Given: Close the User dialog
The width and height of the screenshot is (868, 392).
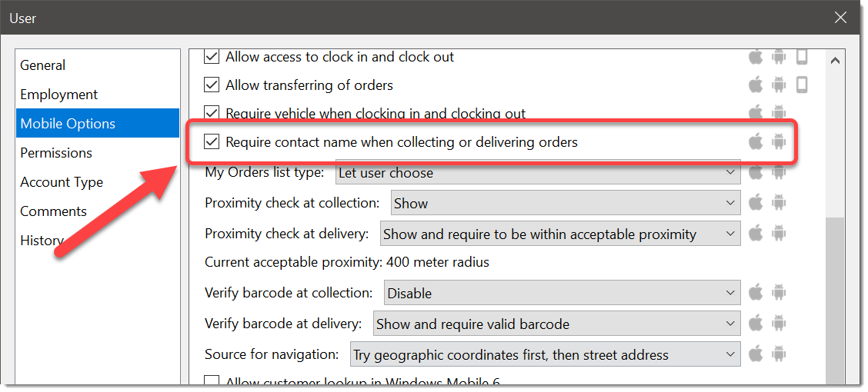Looking at the screenshot, I should [x=840, y=18].
